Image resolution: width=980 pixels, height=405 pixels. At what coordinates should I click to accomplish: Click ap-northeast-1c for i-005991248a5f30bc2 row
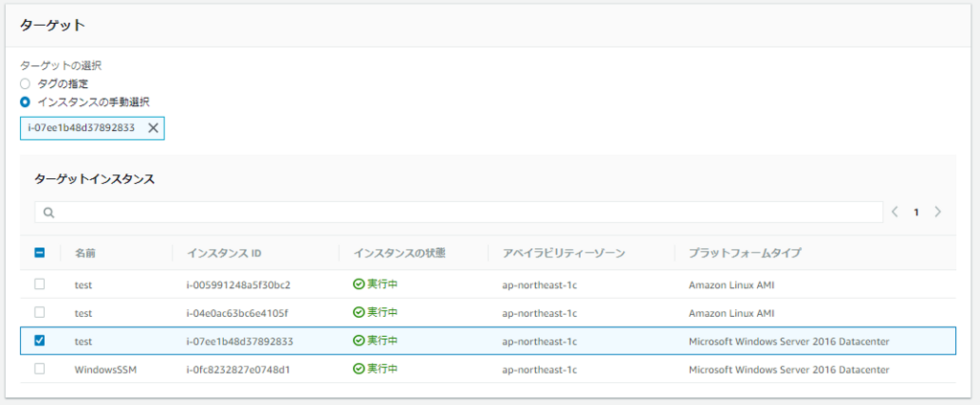(540, 285)
